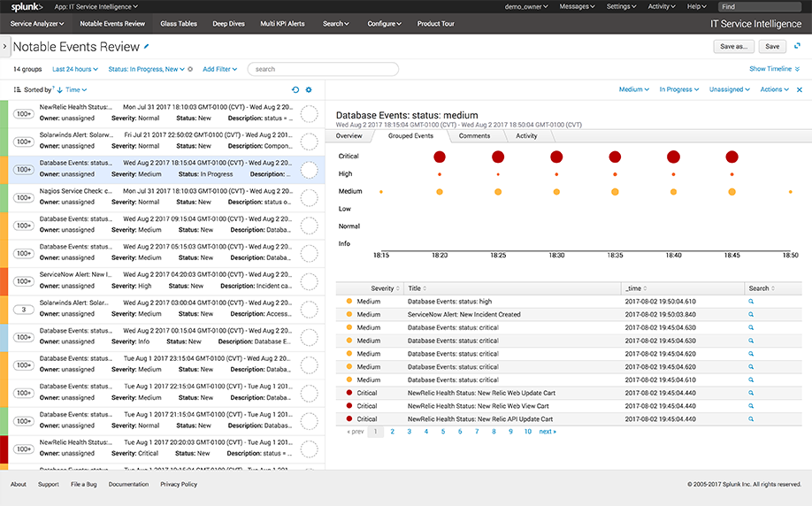The image size is (812, 506).
Task: Select circle checkbox for ServiceNow Alert High row
Action: coord(310,281)
